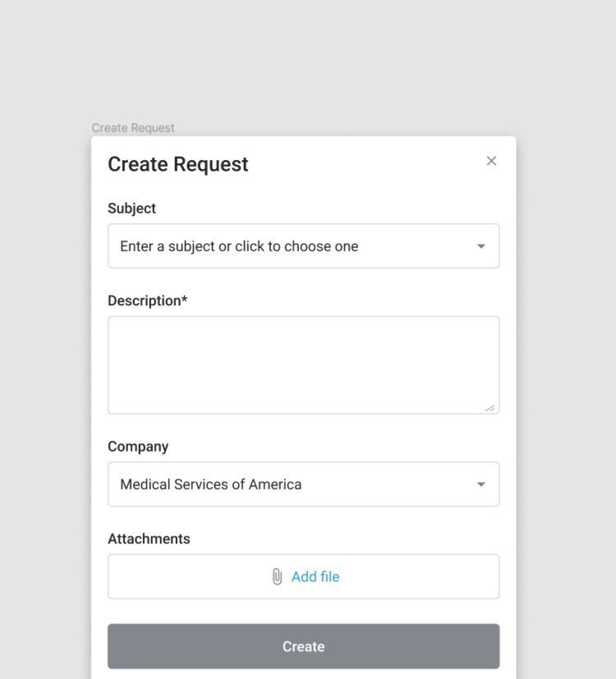This screenshot has height=679, width=616.
Task: Click the Attachments section label
Action: coord(149,539)
